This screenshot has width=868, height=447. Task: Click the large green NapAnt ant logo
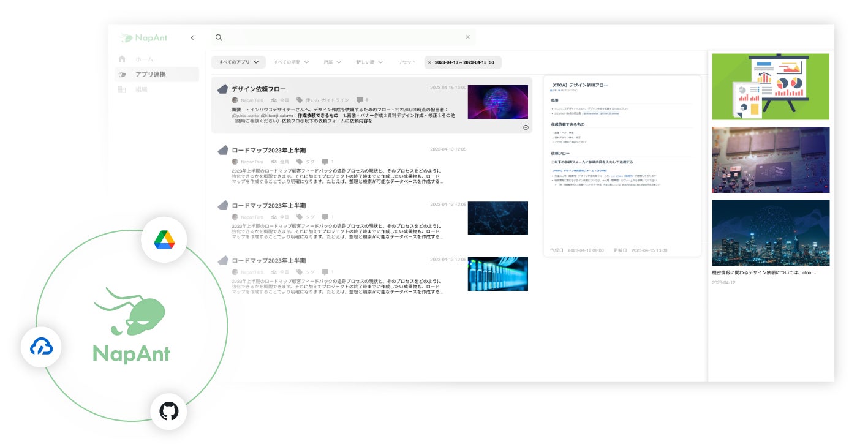132,325
